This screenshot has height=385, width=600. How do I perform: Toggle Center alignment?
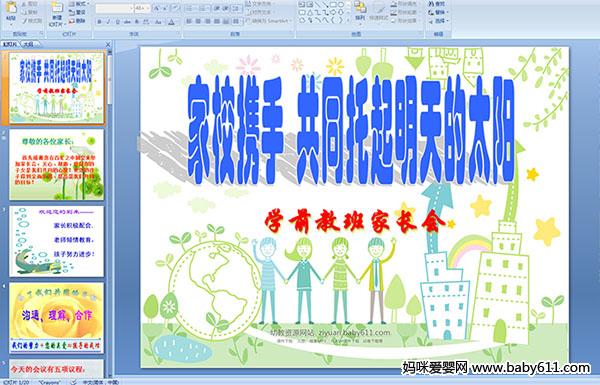pyautogui.click(x=198, y=21)
